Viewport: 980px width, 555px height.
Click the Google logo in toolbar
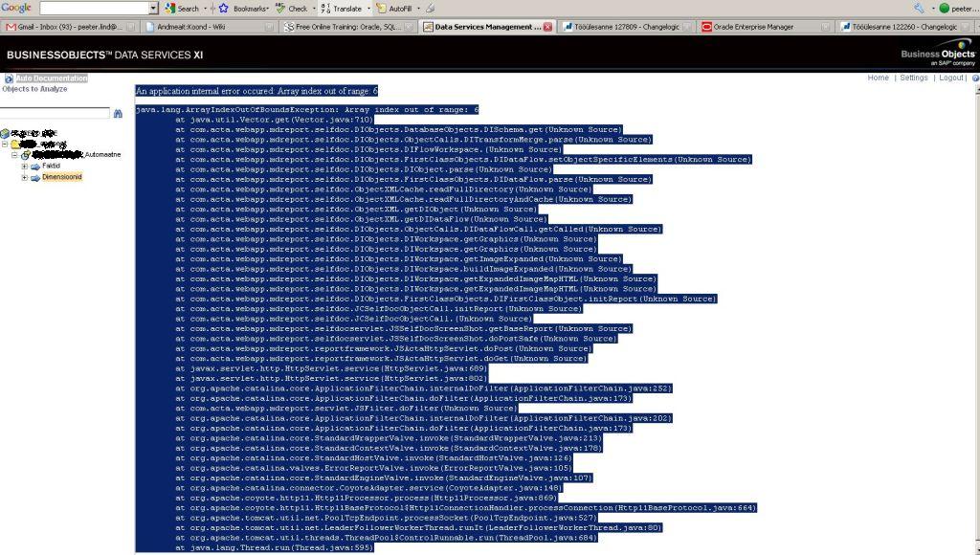coord(16,8)
